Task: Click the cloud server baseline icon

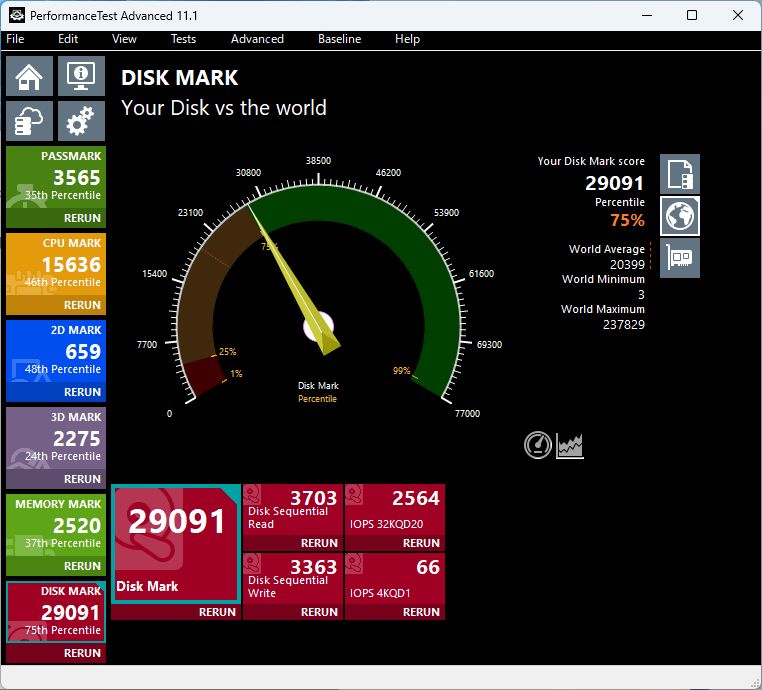Action: click(x=30, y=122)
